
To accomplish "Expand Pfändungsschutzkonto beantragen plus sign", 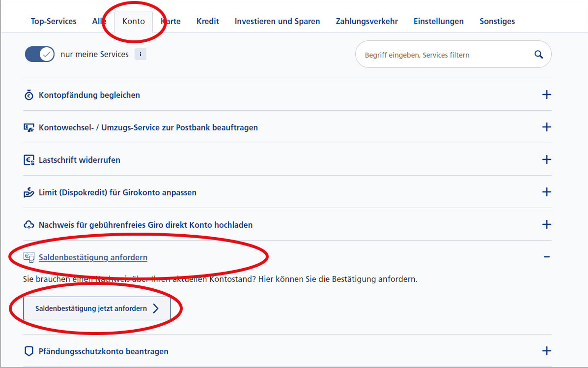I will [547, 351].
